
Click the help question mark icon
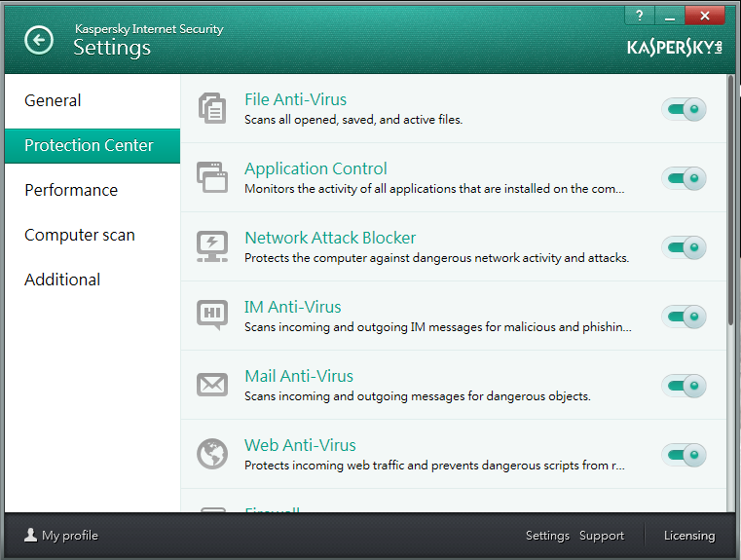pos(640,15)
